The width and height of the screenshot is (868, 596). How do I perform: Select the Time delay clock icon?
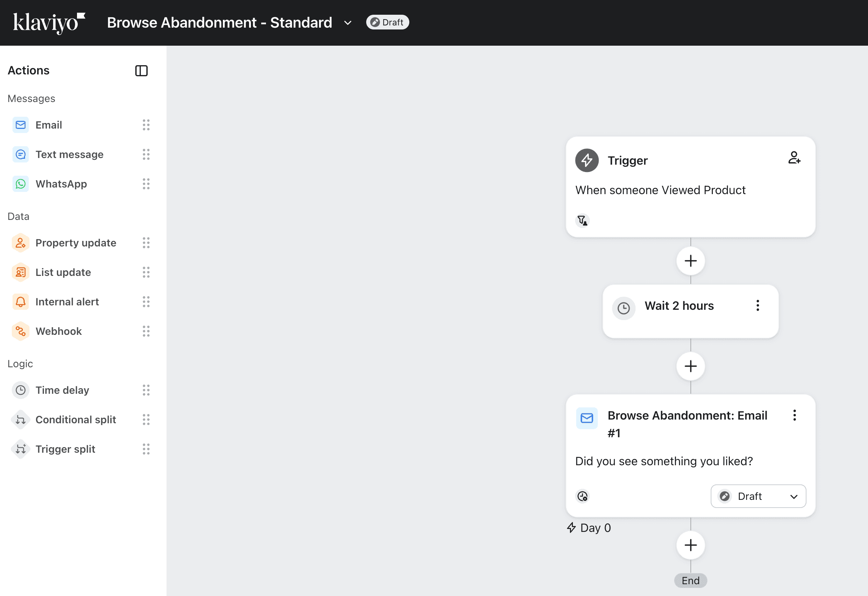(x=21, y=390)
